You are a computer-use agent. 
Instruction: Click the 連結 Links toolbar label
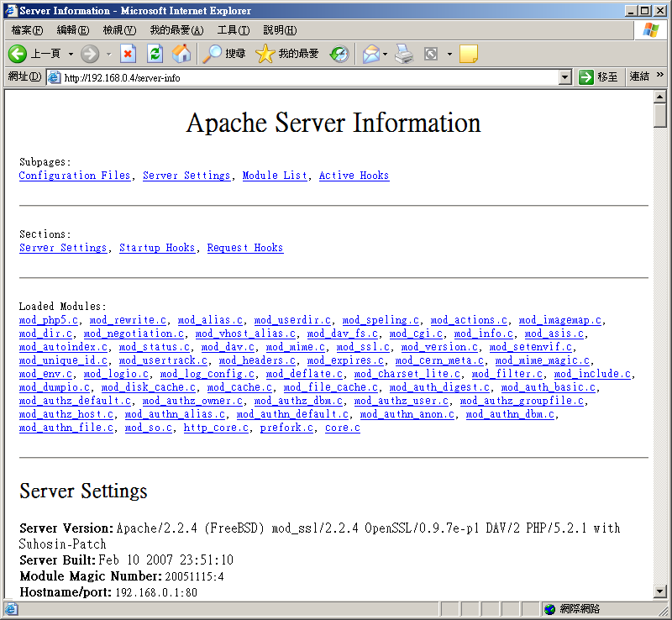tap(639, 76)
